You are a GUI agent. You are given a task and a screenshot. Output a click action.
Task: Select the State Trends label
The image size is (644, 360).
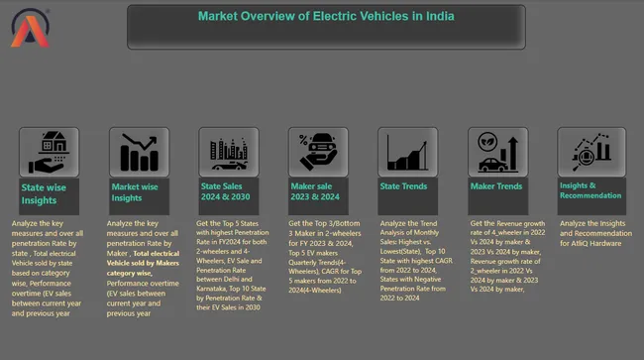408,196
